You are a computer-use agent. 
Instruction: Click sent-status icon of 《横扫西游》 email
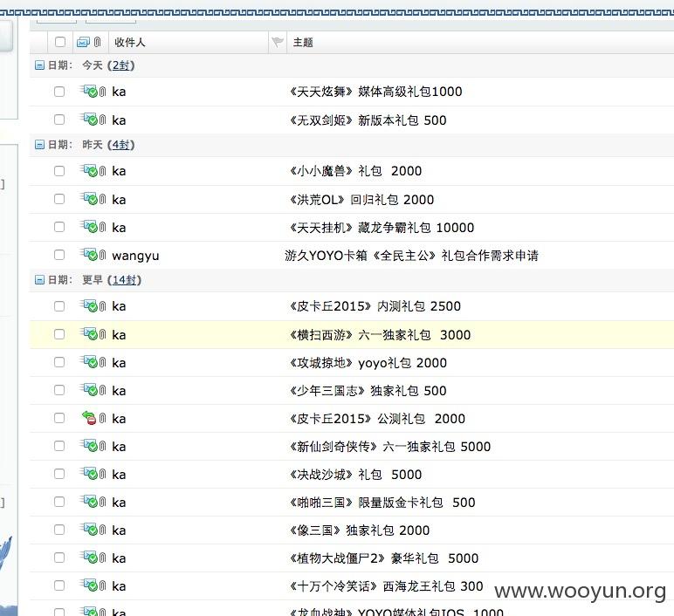point(90,334)
